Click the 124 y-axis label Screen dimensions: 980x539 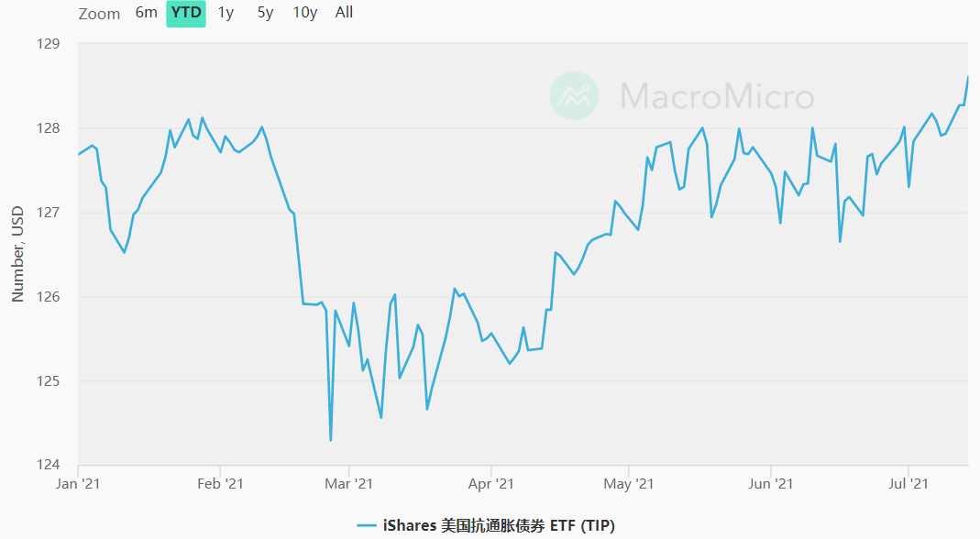tap(48, 465)
